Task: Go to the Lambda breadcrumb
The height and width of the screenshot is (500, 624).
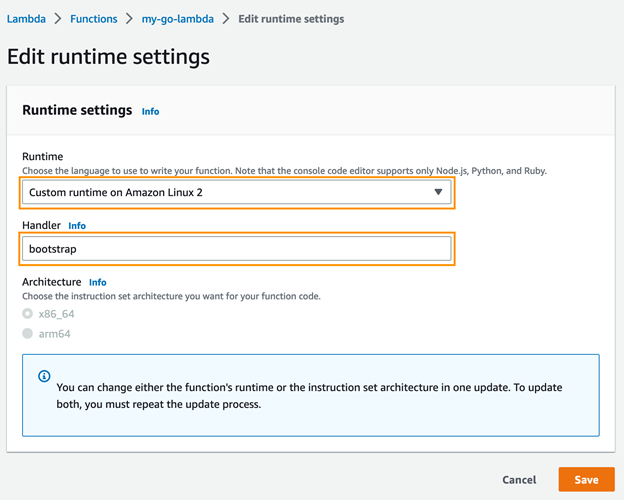Action: (26, 19)
